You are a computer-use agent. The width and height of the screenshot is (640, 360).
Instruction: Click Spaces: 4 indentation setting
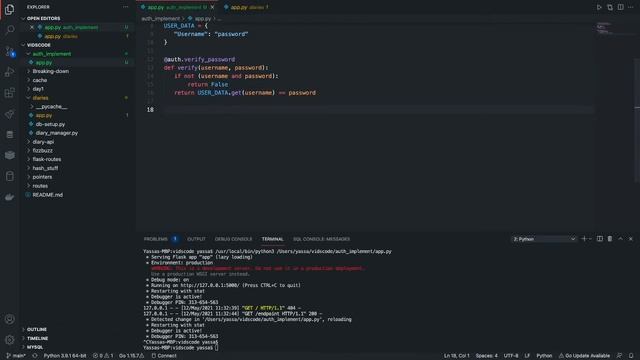[x=487, y=356]
